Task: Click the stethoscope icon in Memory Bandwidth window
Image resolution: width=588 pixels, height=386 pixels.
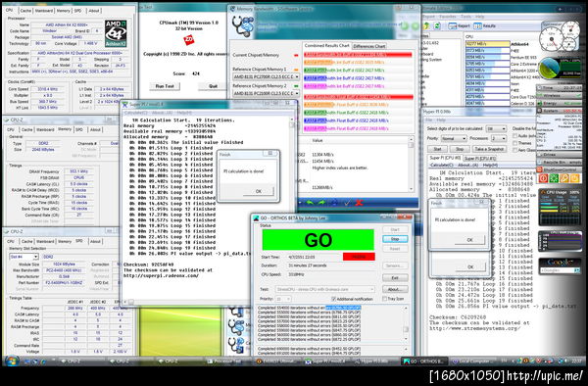Action: point(242,26)
